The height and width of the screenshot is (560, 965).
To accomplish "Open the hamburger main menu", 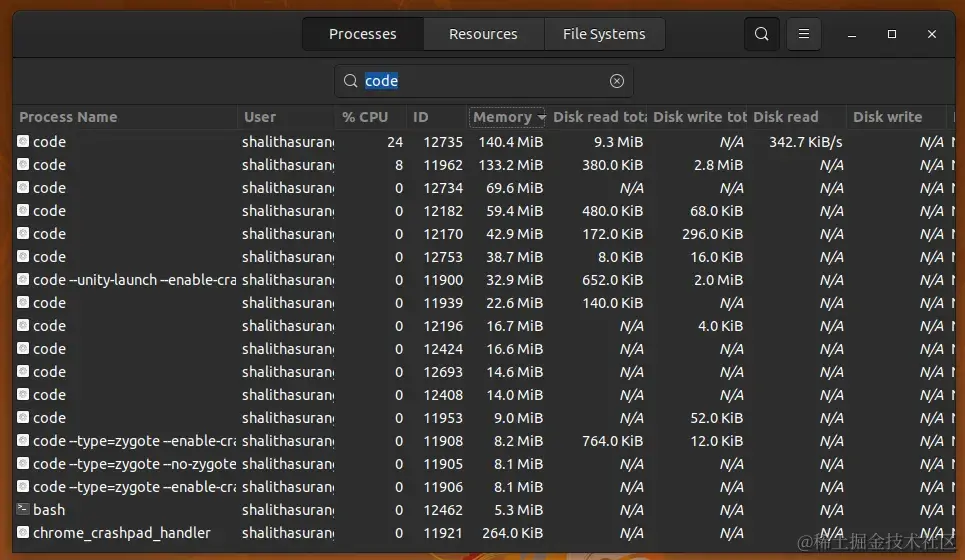I will click(804, 34).
